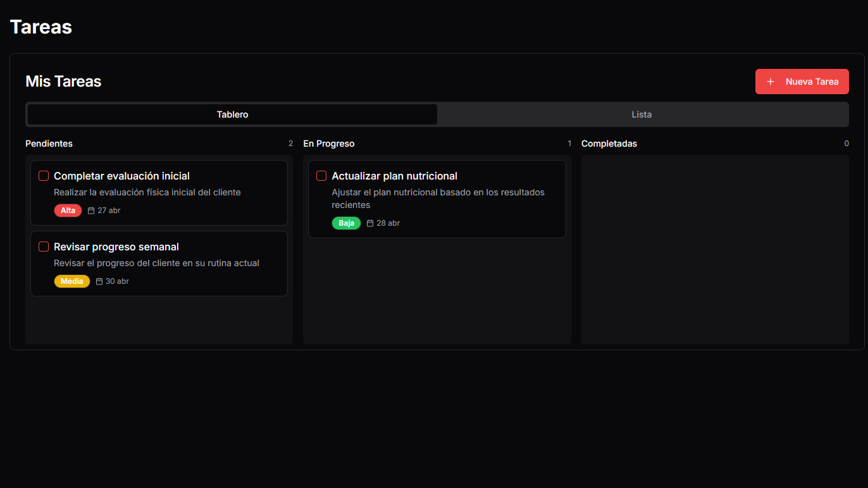Viewport: 868px width, 488px height.
Task: Click calendar icon beside 30 abr
Action: point(99,281)
